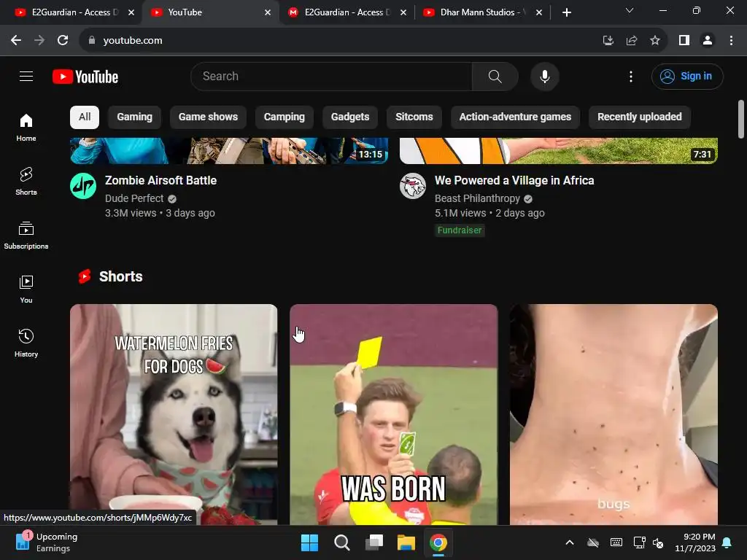Viewport: 747px width, 560px height.
Task: Click the page vertical scrollbar
Action: 741,119
